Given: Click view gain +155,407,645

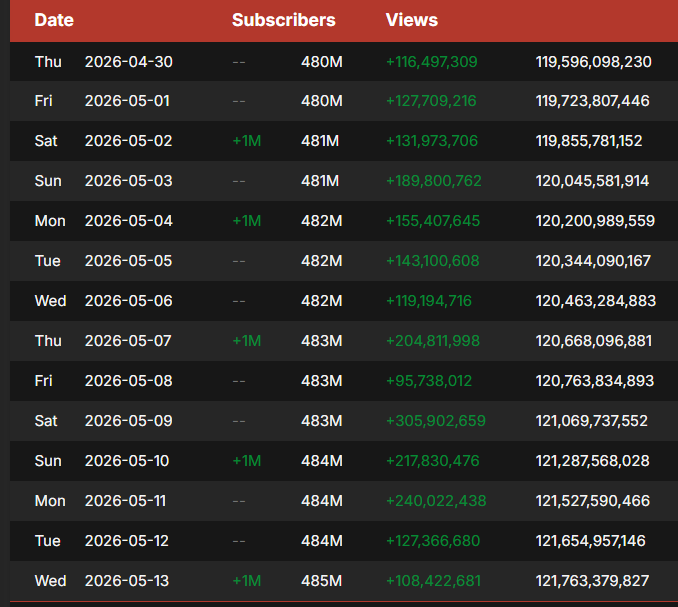Looking at the screenshot, I should click(x=433, y=221).
